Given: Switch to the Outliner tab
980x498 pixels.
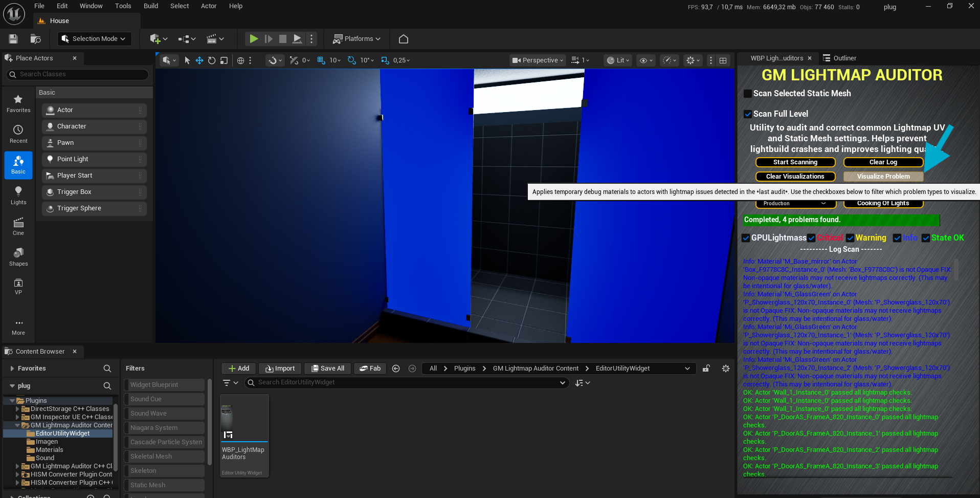Looking at the screenshot, I should coord(843,58).
